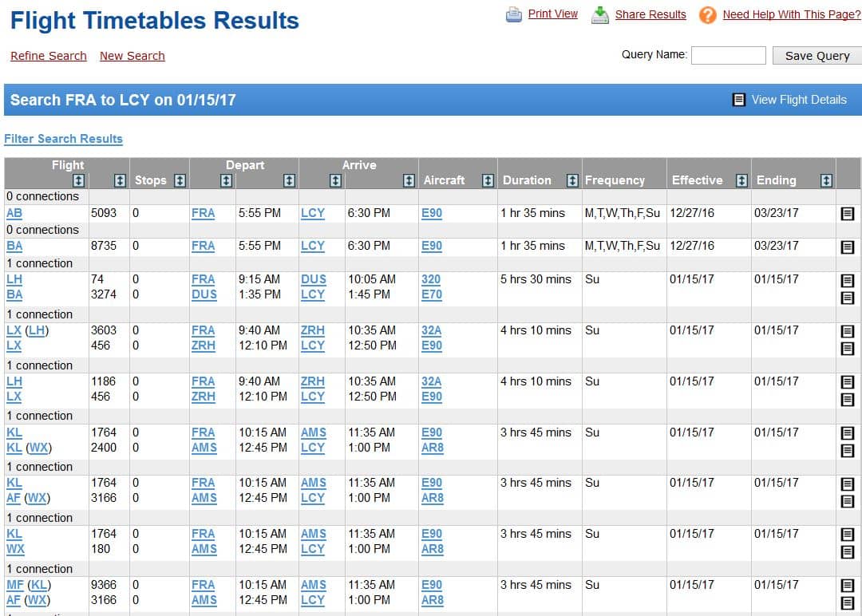This screenshot has height=616, width=862.
Task: Sort results by the Aircraft column
Action: [x=488, y=181]
